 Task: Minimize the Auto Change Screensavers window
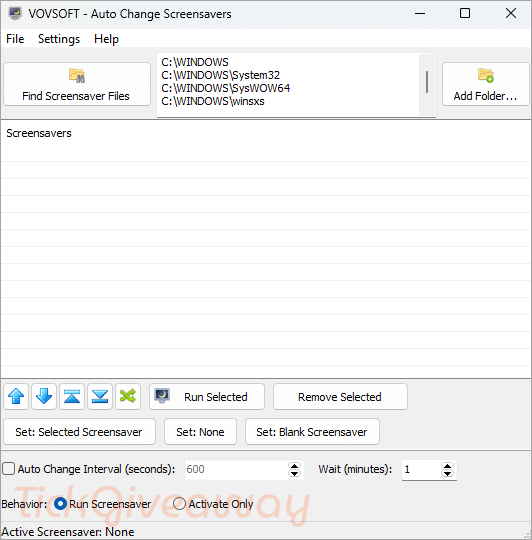(x=420, y=13)
